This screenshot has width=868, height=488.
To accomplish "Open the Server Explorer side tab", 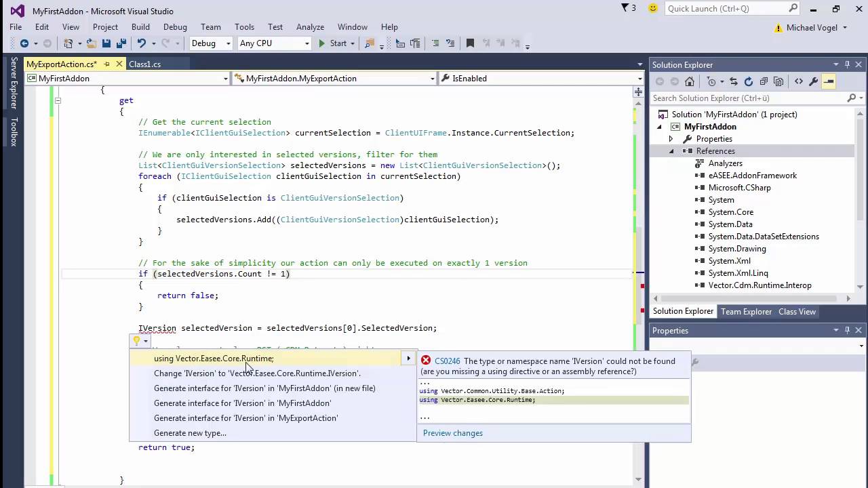I will coord(14,83).
